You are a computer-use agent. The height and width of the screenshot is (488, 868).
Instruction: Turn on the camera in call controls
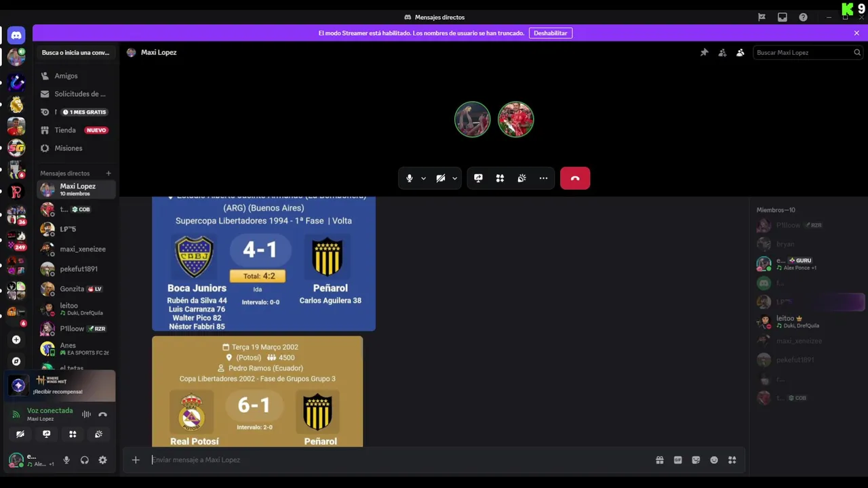pyautogui.click(x=441, y=178)
